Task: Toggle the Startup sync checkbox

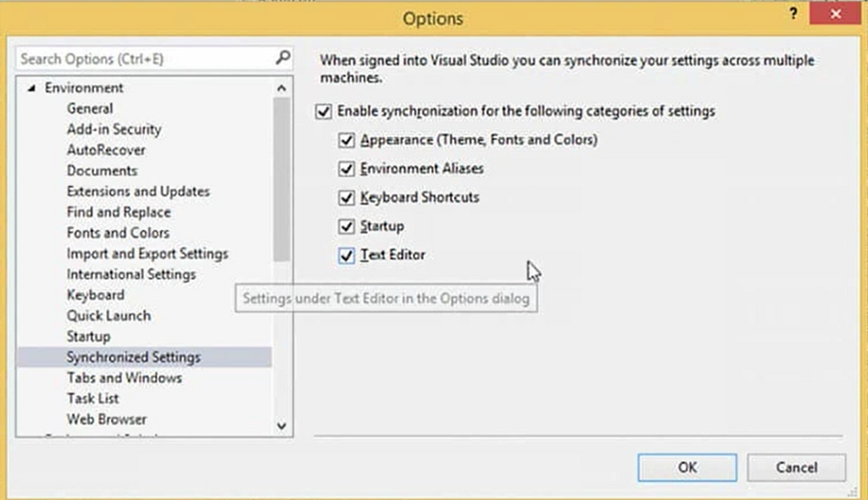Action: coord(347,226)
